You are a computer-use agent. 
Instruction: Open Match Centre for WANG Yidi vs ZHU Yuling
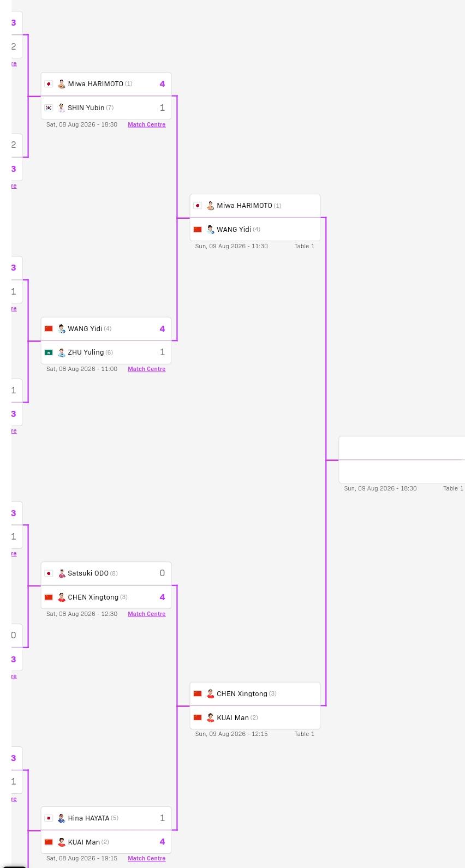(x=146, y=369)
